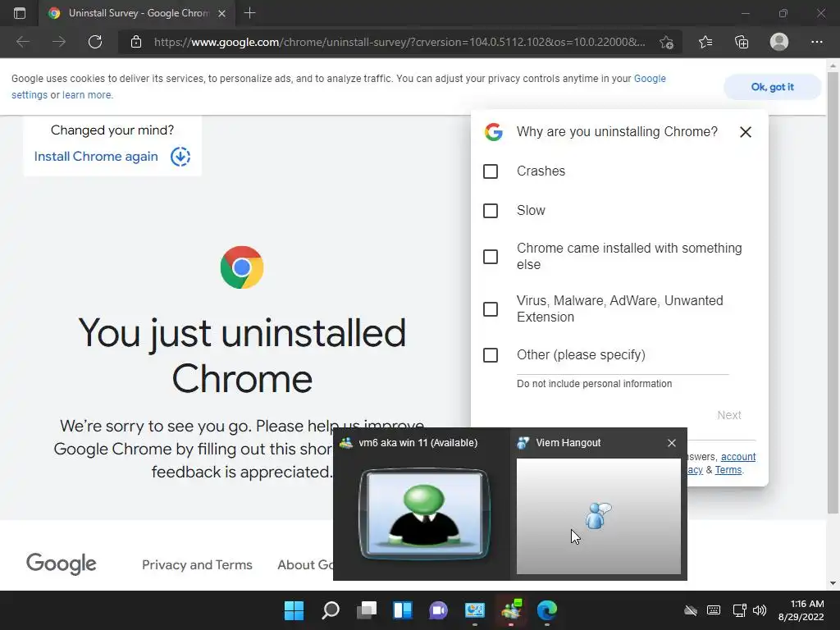Open the Favorites list icon

click(x=705, y=42)
